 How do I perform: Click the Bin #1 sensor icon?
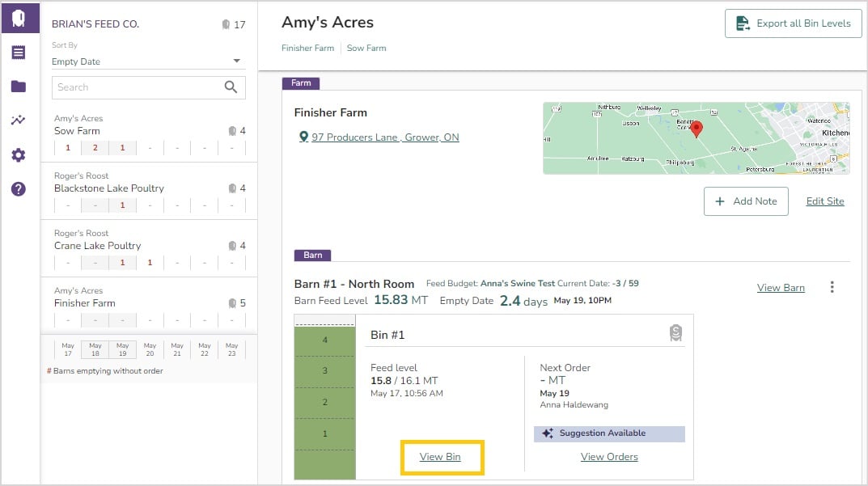click(x=675, y=333)
